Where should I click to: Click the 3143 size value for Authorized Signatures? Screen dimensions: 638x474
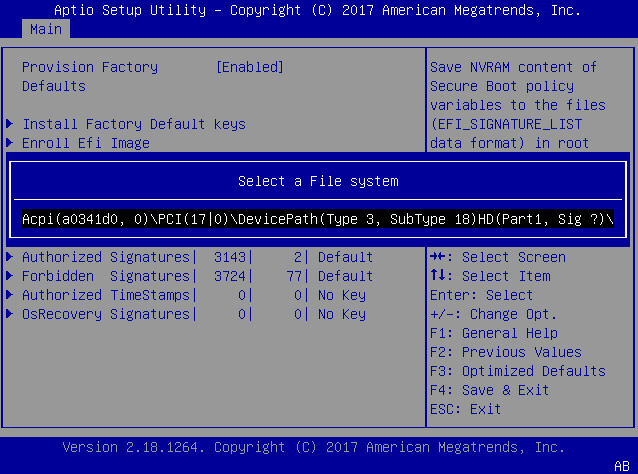tap(230, 257)
